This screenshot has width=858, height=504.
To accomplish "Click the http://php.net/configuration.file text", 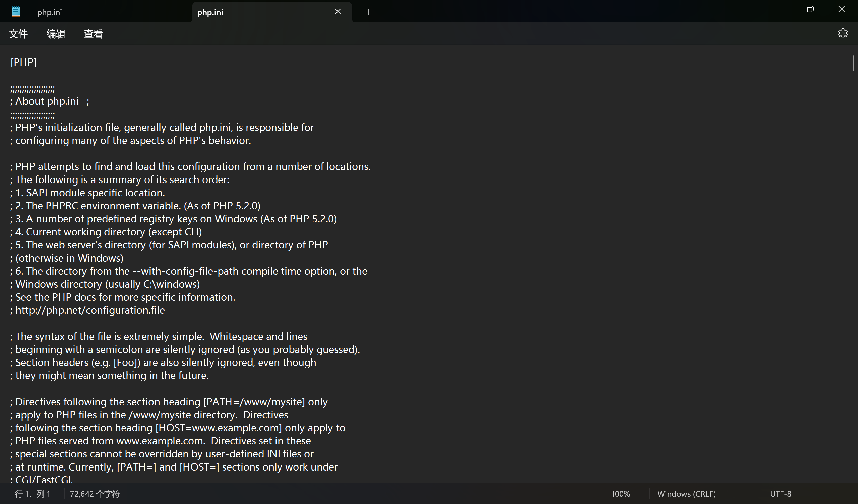I will click(90, 310).
